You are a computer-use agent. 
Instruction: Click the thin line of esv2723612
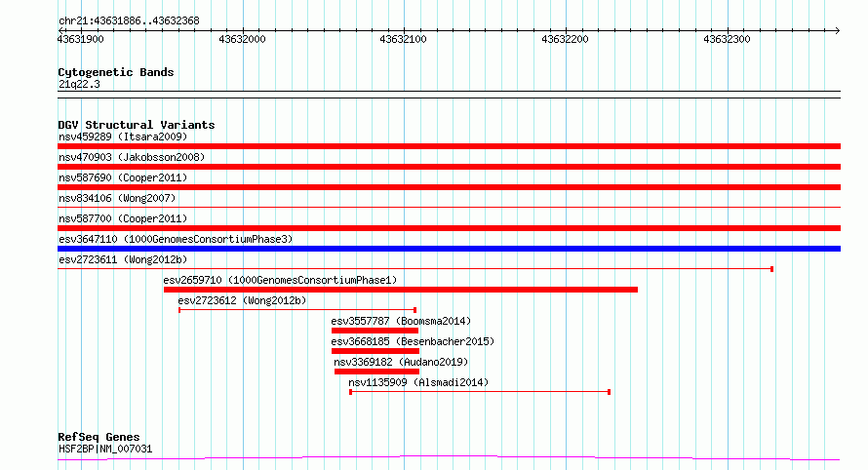[x=297, y=310]
